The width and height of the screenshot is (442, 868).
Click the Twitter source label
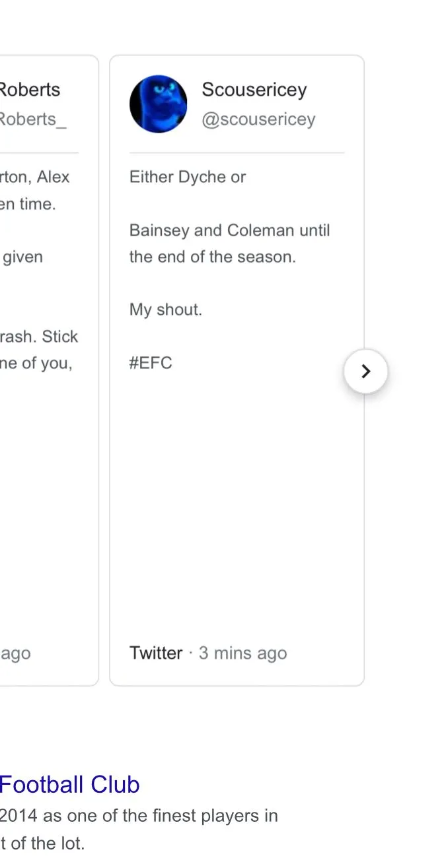pos(156,653)
